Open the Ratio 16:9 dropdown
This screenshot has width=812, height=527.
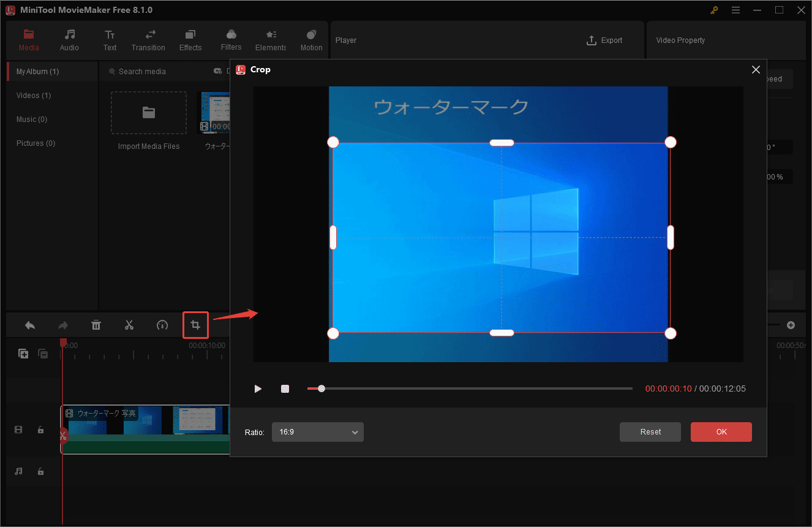point(318,432)
